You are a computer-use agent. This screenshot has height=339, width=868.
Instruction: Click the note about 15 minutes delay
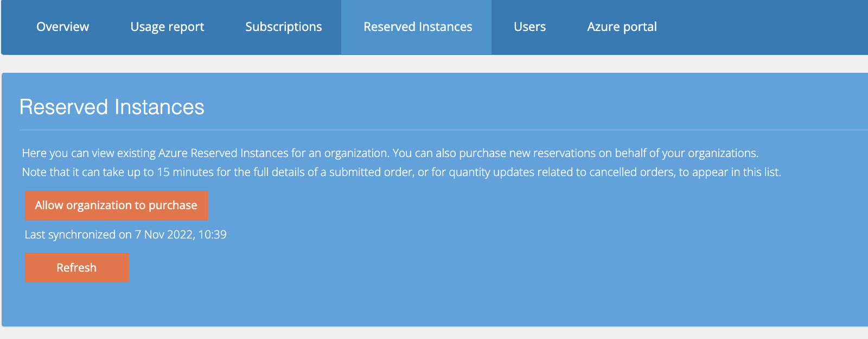pyautogui.click(x=401, y=172)
